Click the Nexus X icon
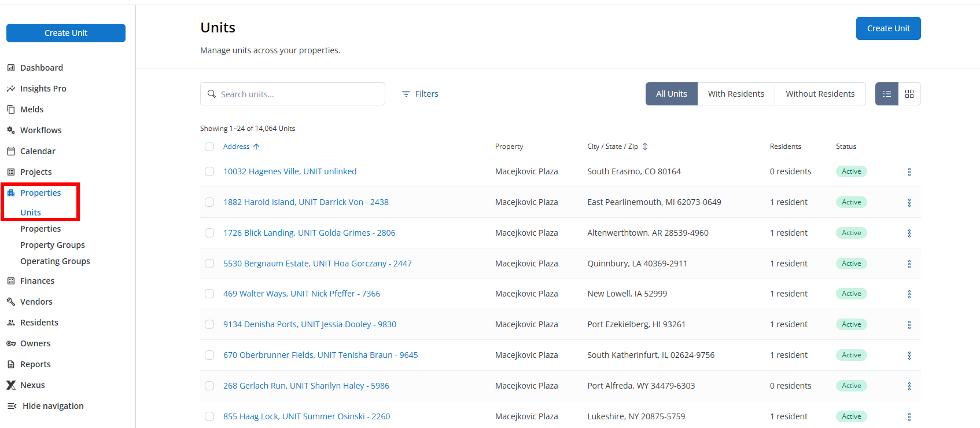This screenshot has width=980, height=428. pos(11,385)
